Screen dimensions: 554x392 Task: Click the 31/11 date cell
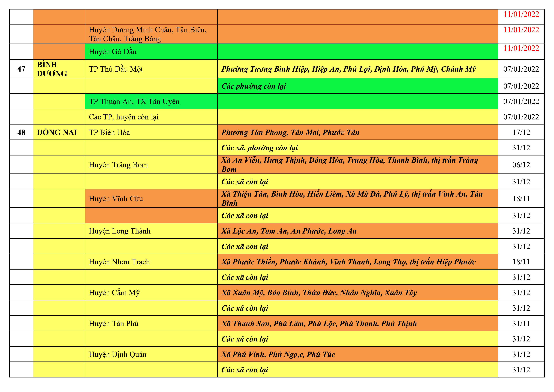click(521, 323)
